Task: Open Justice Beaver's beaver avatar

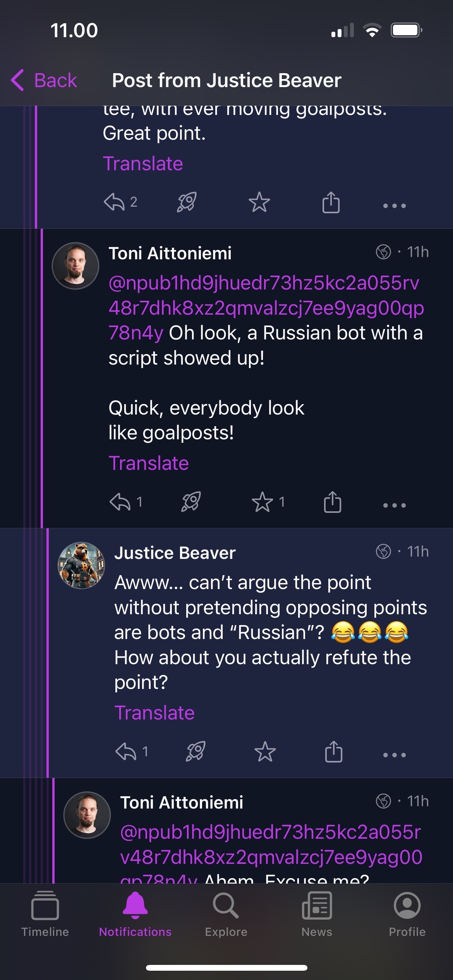Action: click(81, 565)
